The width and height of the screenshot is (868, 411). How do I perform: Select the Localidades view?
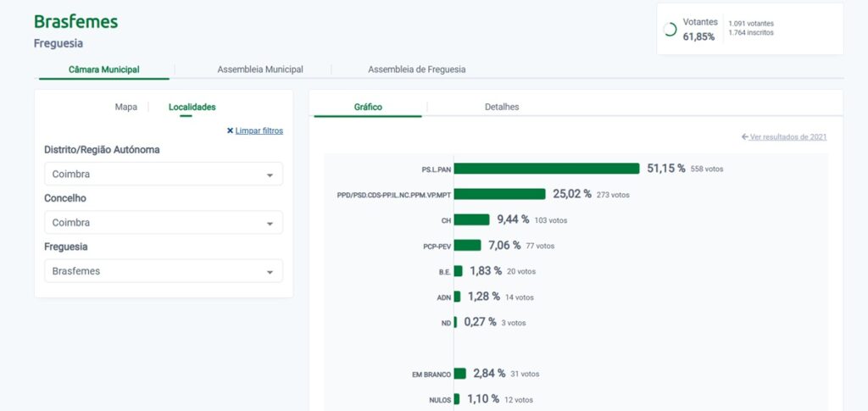192,107
